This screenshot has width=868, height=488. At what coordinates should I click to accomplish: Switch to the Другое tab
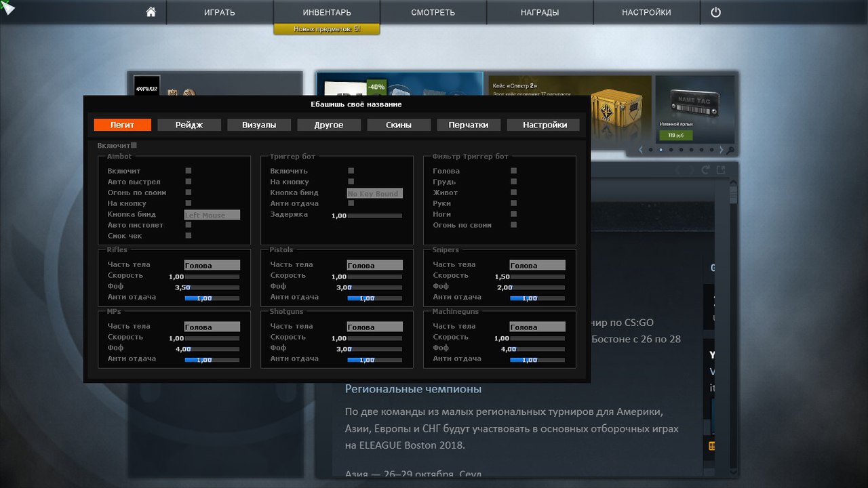tap(329, 125)
